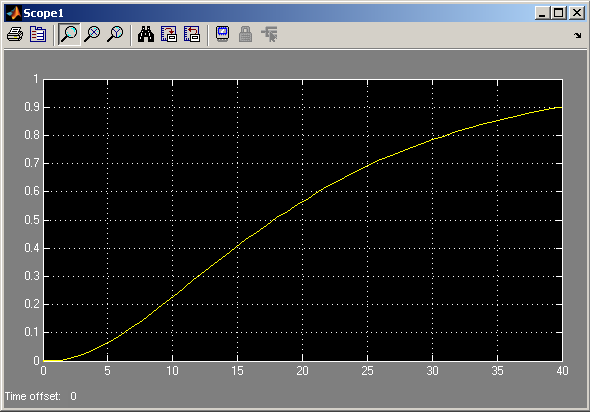Click Autoscale binoculars icon

(146, 34)
